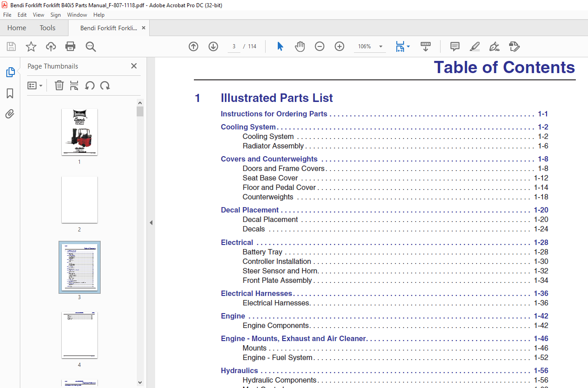Click Engine - Mounts, Exhaust and Air Cleaner link

click(294, 338)
